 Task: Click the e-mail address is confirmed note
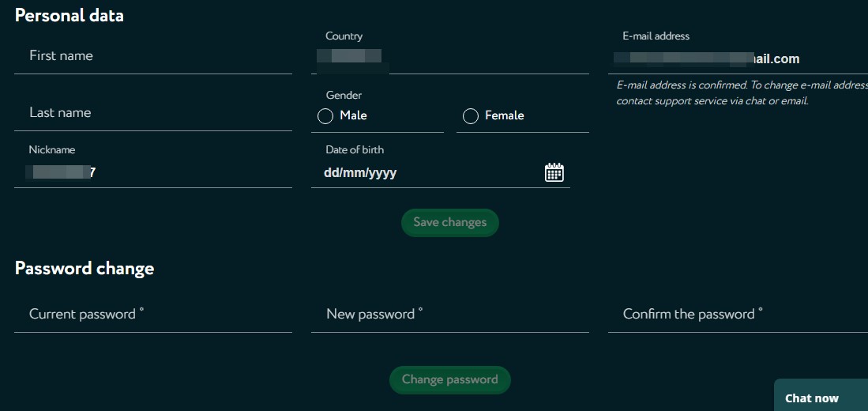[x=742, y=93]
